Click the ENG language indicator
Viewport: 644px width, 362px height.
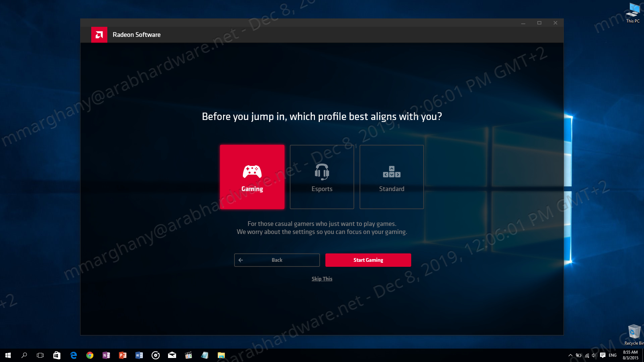[x=612, y=355]
